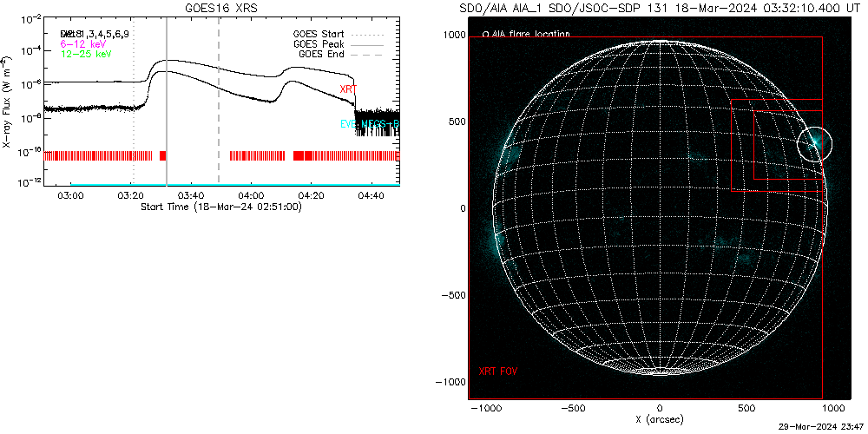Click the red observation bar between 03:20 and GOES Peak

tap(163, 155)
